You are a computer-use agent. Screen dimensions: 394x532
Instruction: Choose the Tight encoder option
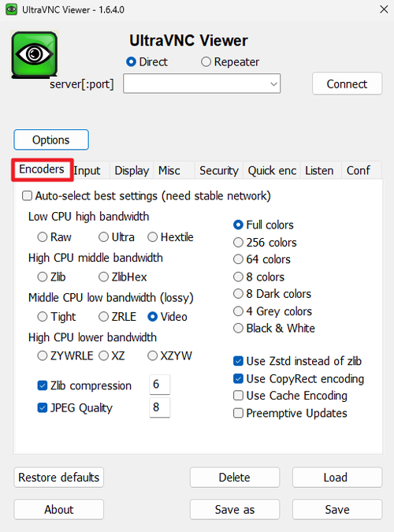pos(43,317)
